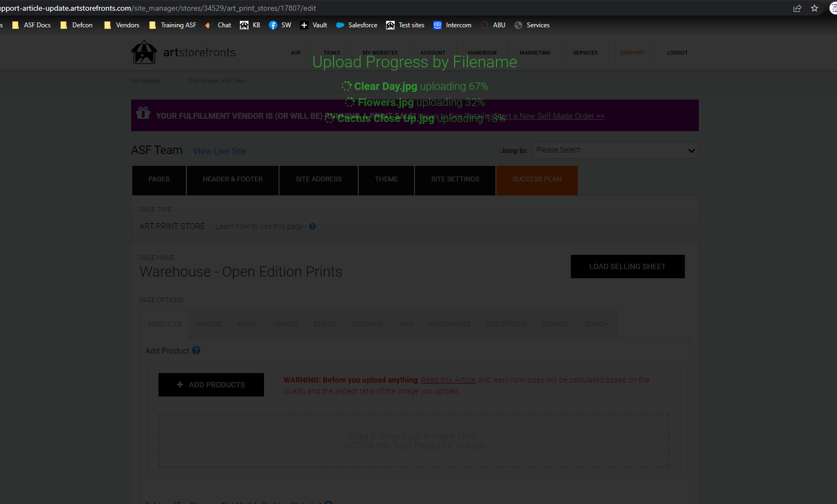Bookmark this page with the star icon
Screen dimensions: 837x504
pos(815,8)
